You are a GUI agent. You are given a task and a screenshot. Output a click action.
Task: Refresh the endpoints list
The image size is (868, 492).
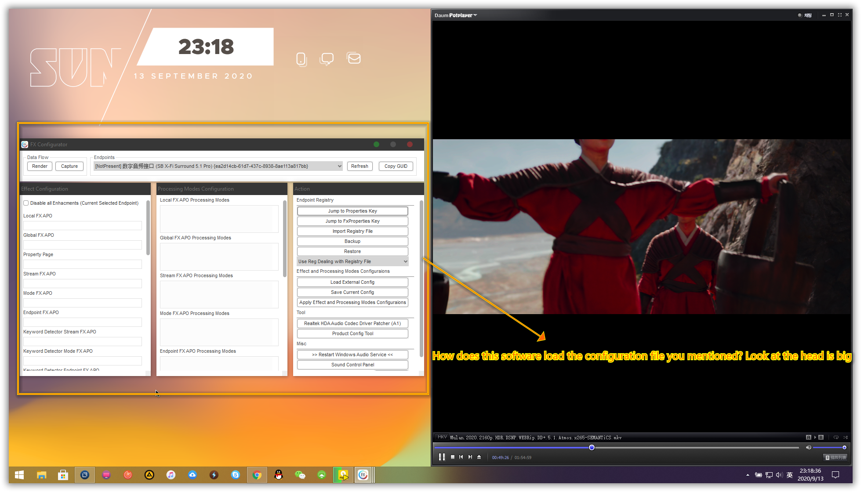click(x=360, y=166)
